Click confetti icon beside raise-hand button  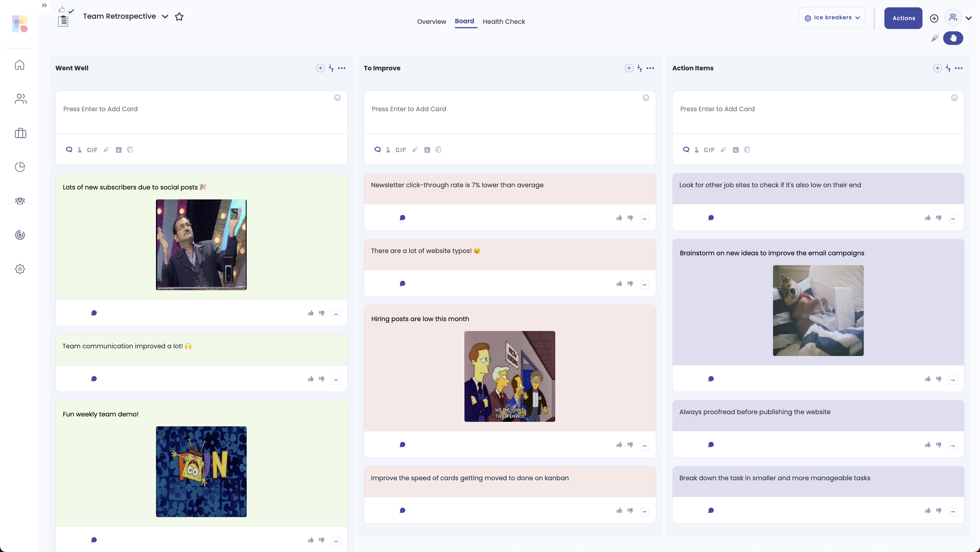935,38
